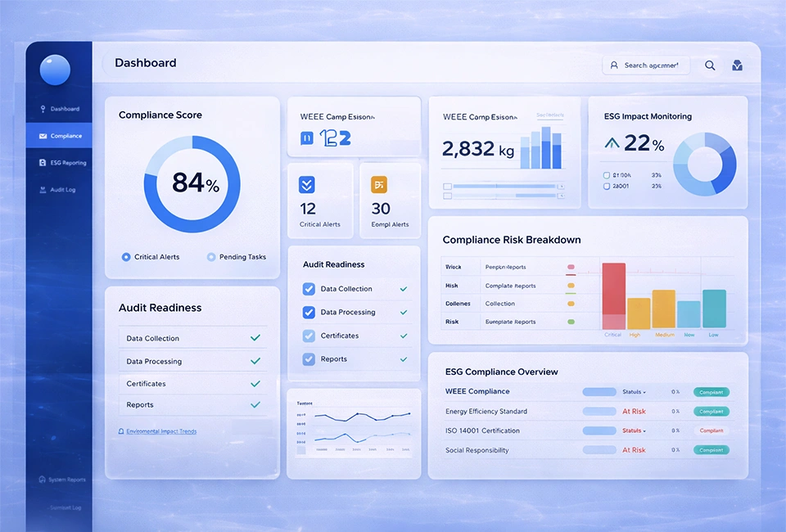Expand Status dropdown for WEEE Compliance row
The width and height of the screenshot is (786, 532).
pyautogui.click(x=634, y=392)
